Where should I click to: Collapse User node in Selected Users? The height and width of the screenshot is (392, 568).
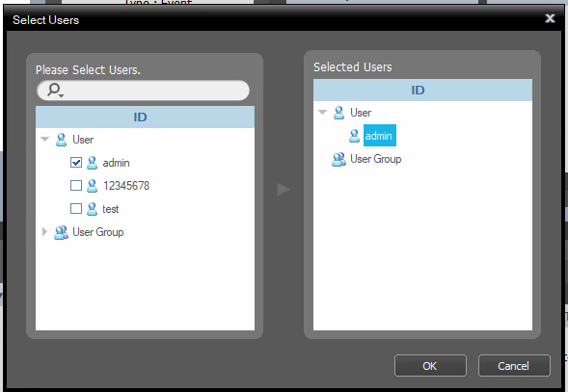(x=322, y=113)
